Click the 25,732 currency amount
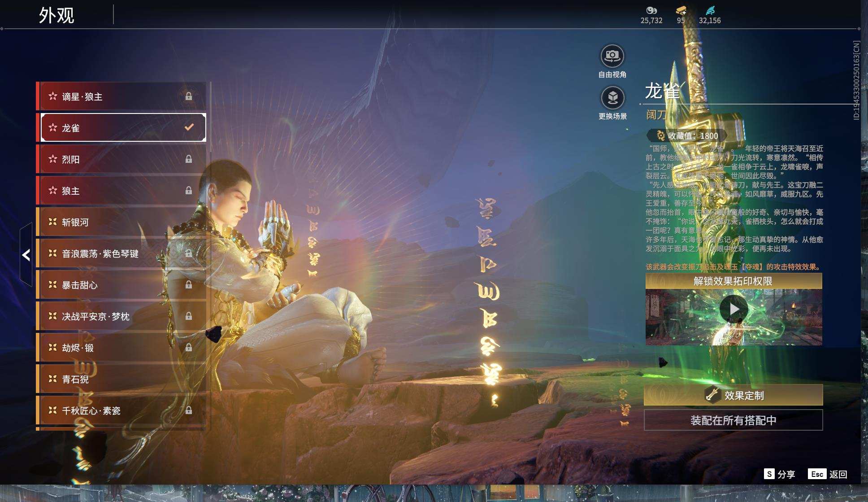Screen dimensions: 868x502 click(651, 21)
